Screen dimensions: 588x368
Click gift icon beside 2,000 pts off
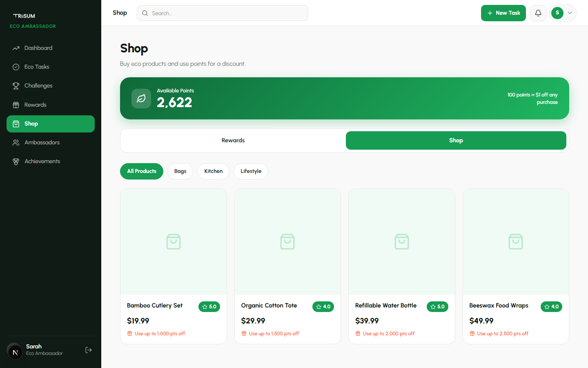tap(358, 334)
